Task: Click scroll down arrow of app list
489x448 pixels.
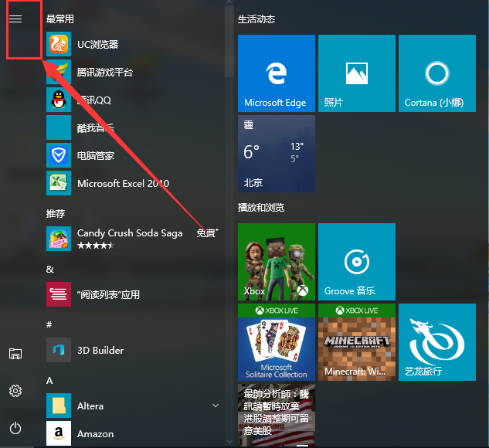Action: pyautogui.click(x=229, y=442)
